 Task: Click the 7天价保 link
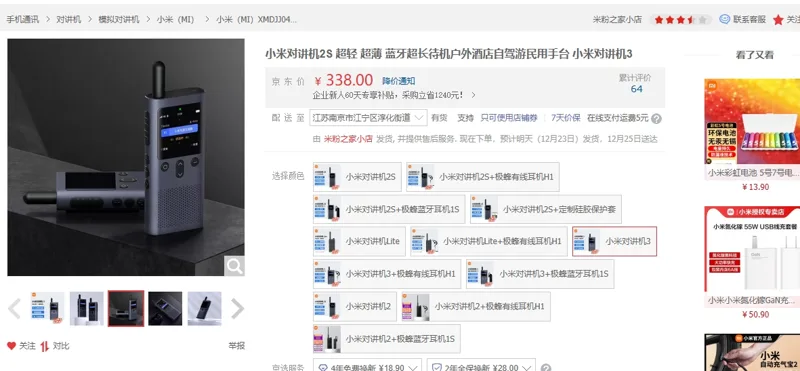566,118
